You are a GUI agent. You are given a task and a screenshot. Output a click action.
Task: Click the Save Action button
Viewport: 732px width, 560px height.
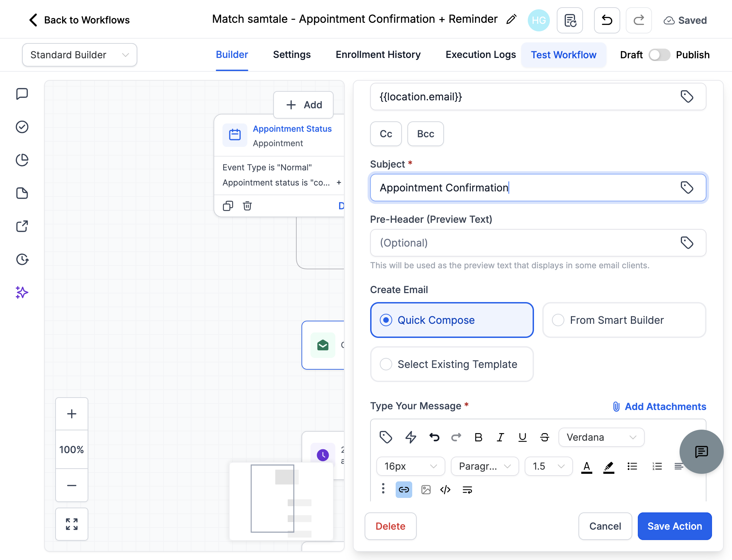tap(674, 526)
